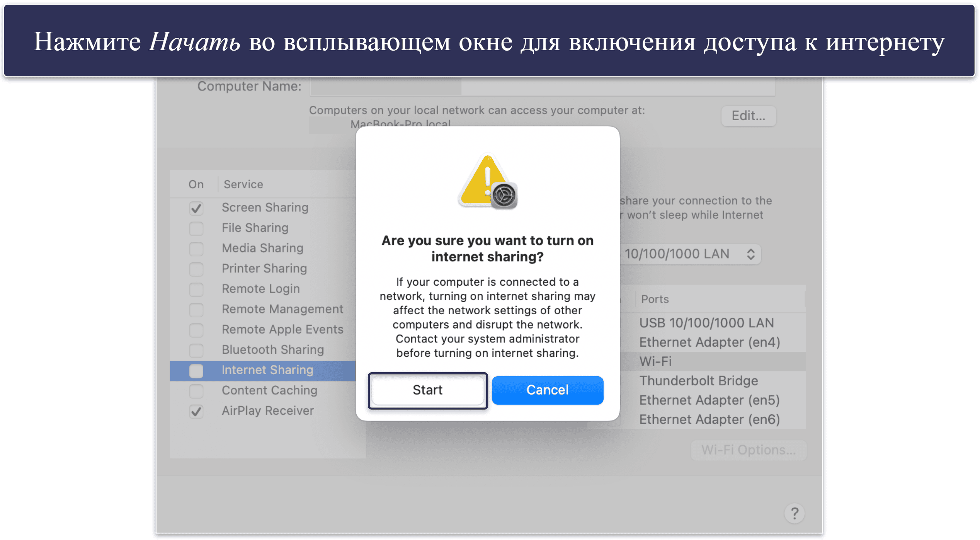This screenshot has width=980, height=540.
Task: Click the Computer Name input field
Action: (542, 86)
